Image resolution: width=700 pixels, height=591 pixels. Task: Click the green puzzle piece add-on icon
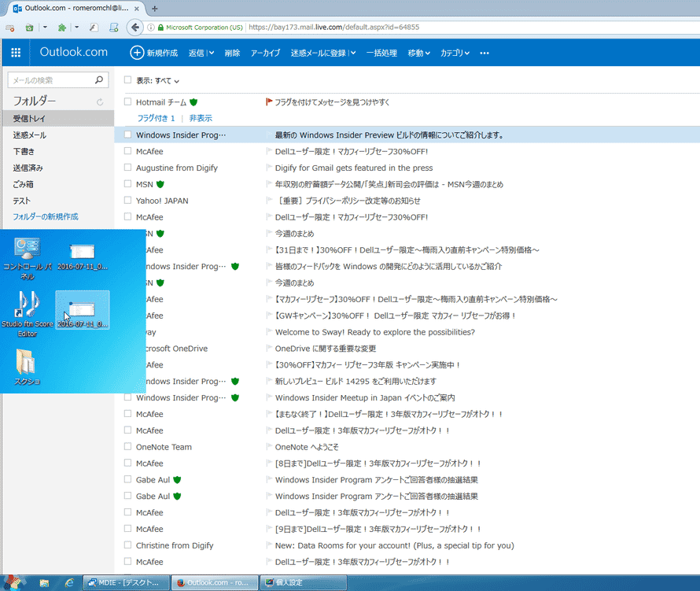pos(62,28)
